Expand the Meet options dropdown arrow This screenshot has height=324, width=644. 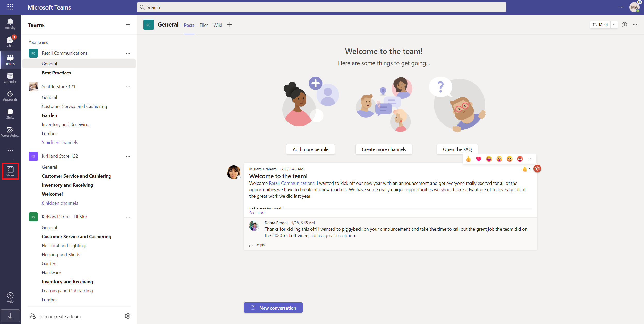[x=614, y=25]
